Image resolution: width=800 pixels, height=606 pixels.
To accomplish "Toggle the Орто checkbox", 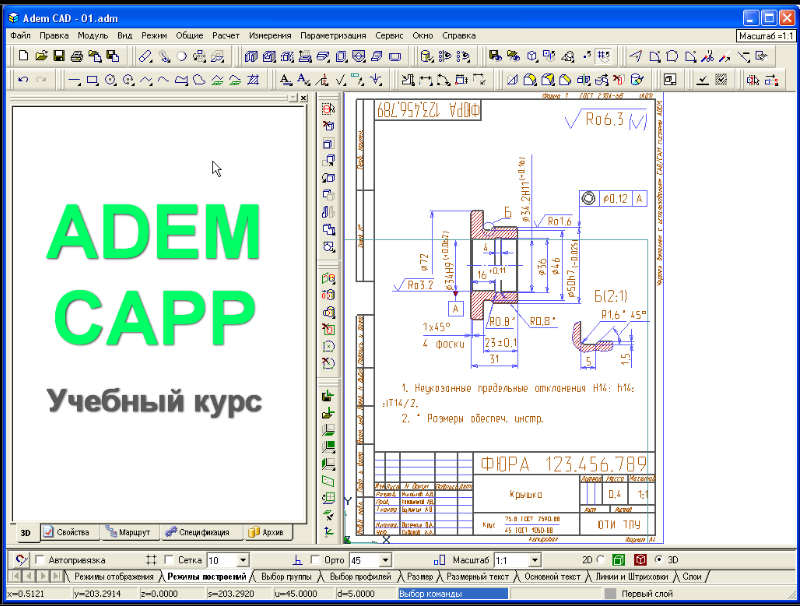I will coord(315,560).
